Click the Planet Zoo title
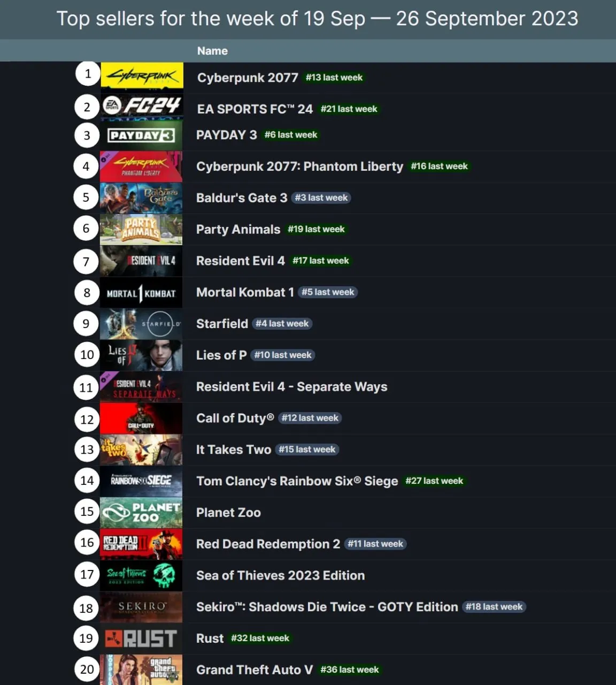616x685 pixels. tap(228, 513)
